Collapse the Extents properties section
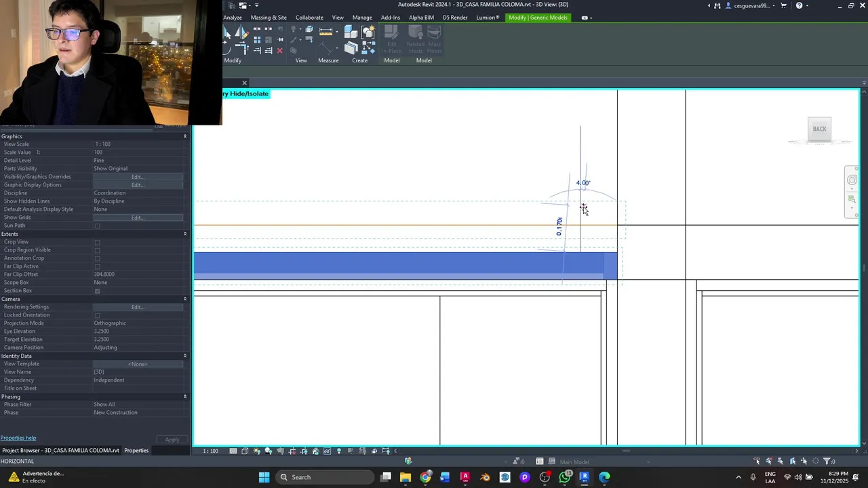 184,234
